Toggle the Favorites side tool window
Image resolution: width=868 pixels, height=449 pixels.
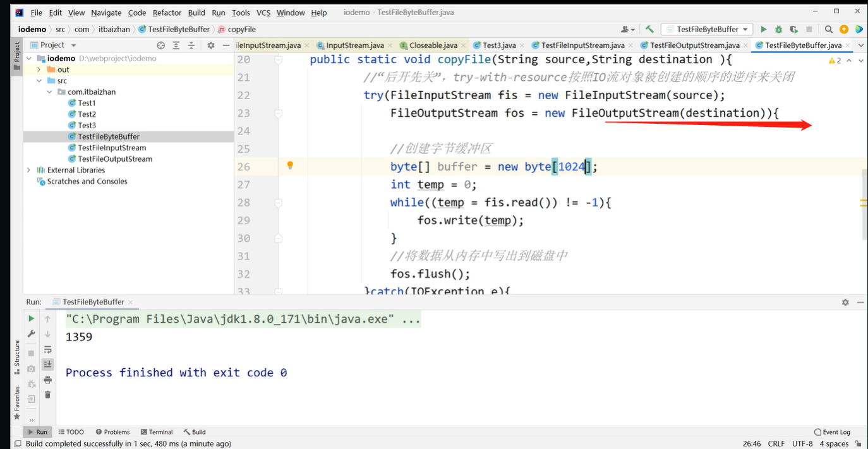(x=17, y=403)
